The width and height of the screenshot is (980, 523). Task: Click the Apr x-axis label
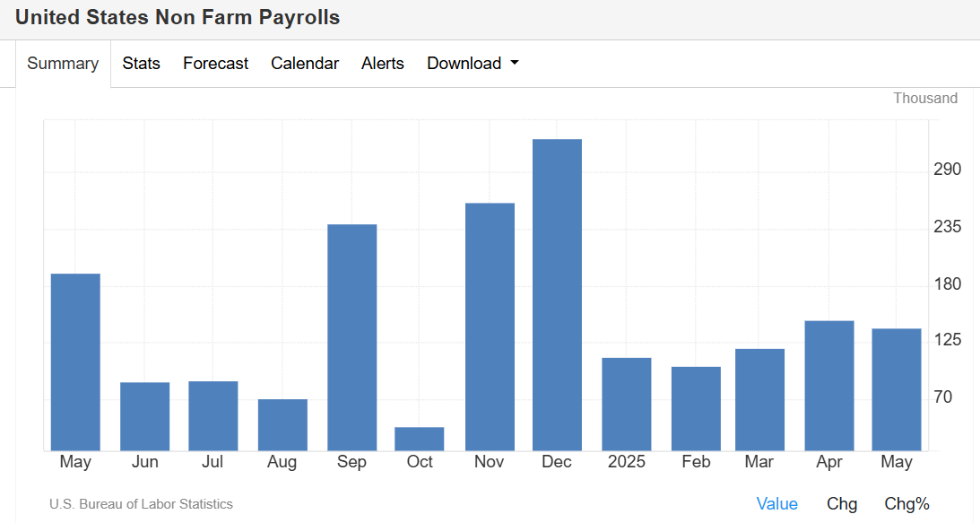[829, 462]
